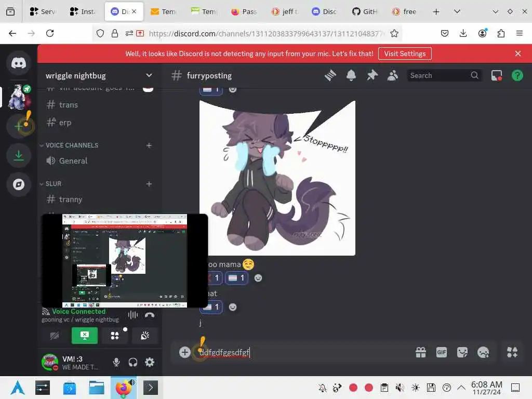Image resolution: width=532 pixels, height=399 pixels.
Task: Bookmark this page with the star icon
Action: [x=394, y=33]
